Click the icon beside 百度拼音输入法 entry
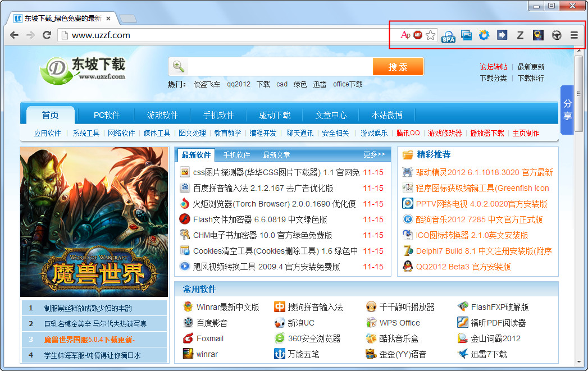 (x=185, y=188)
